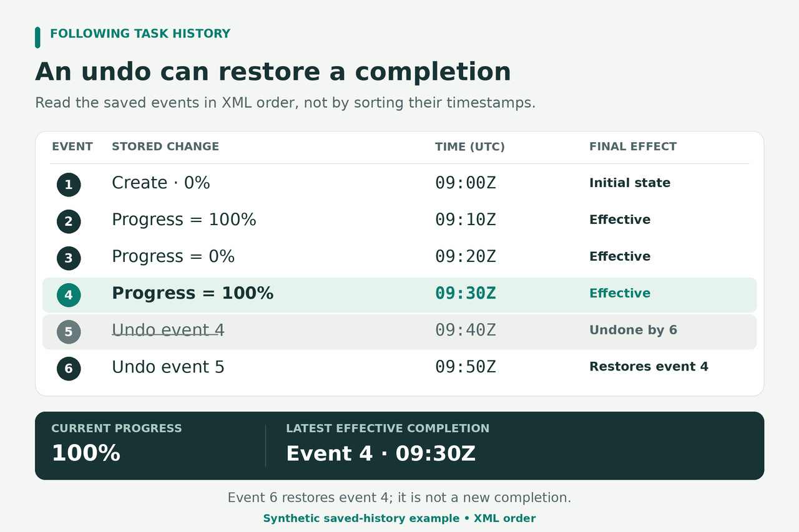Image resolution: width=799 pixels, height=532 pixels.
Task: Click the event 6 number badge
Action: (x=69, y=369)
